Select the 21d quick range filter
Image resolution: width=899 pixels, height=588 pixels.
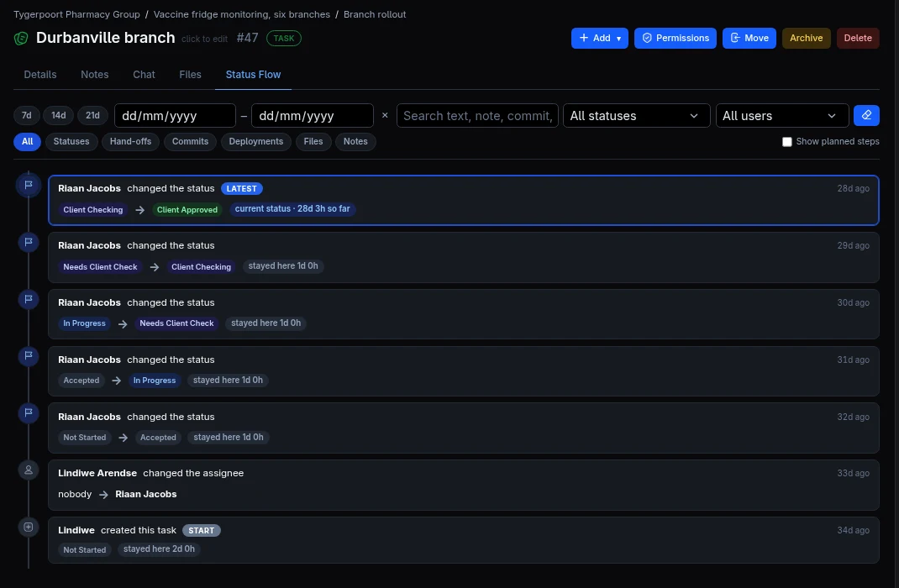point(93,115)
